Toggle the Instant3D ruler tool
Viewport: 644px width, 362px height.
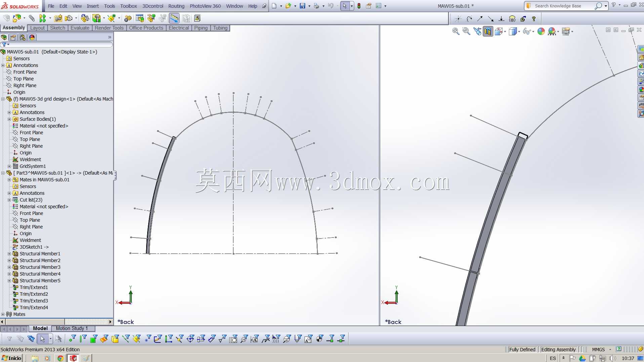click(x=174, y=18)
